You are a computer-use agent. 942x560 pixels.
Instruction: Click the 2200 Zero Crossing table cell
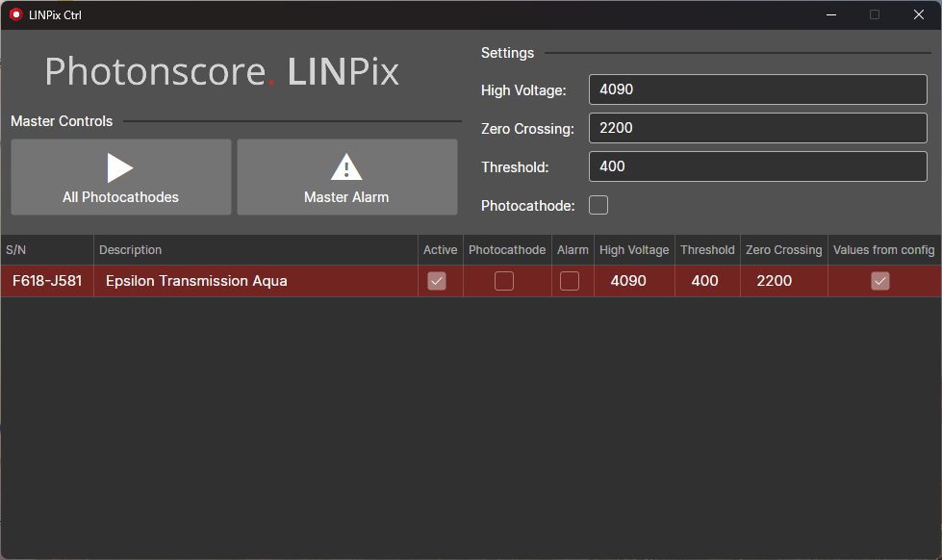[x=784, y=281]
